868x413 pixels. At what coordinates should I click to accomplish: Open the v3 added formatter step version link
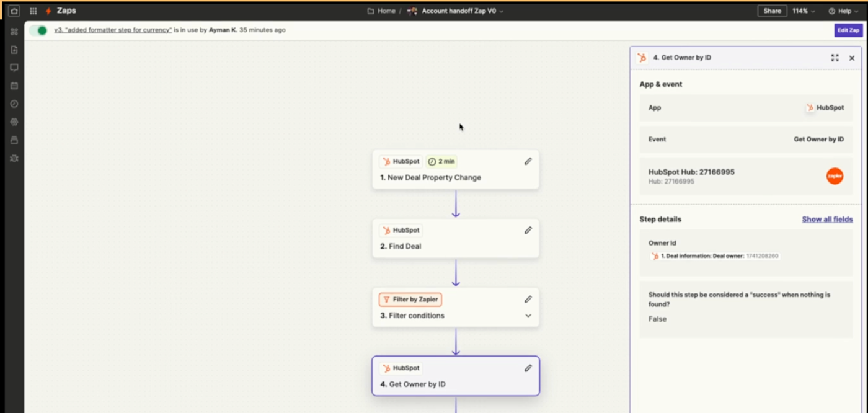113,30
